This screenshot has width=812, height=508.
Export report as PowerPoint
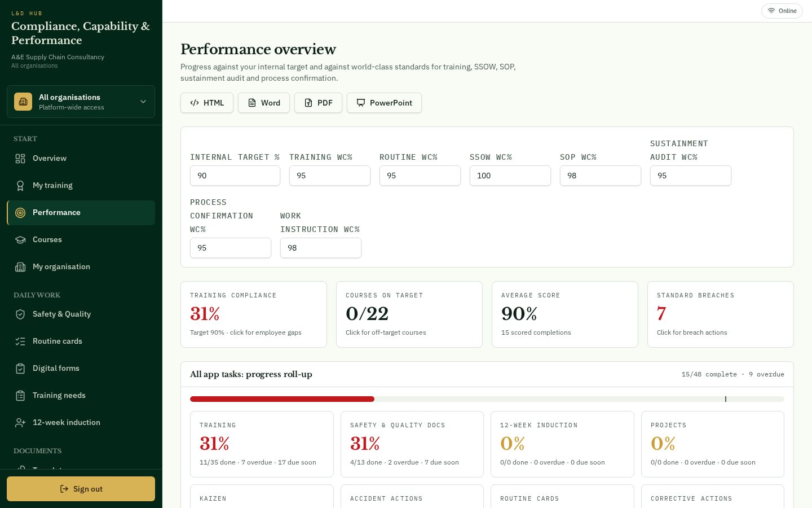click(x=384, y=103)
